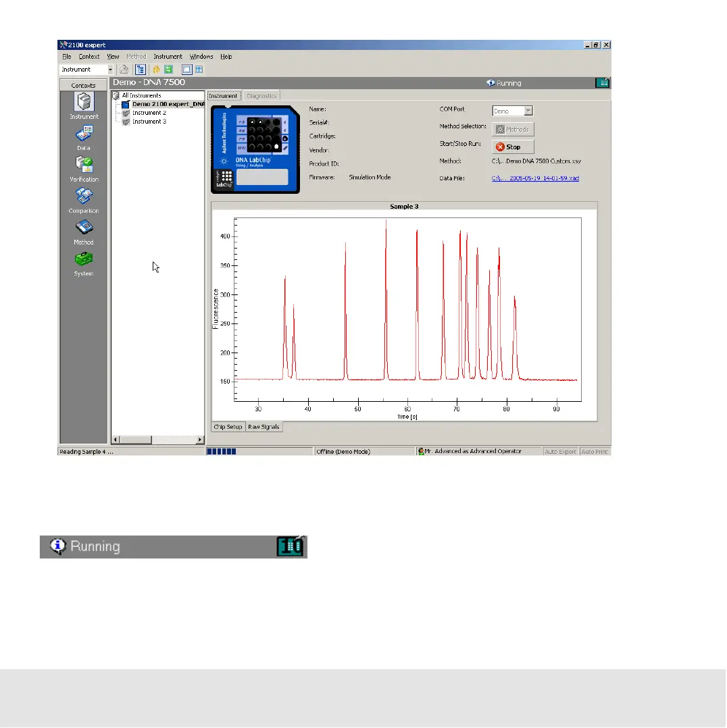727x728 pixels.
Task: Open the Data context icon
Action: click(x=84, y=133)
